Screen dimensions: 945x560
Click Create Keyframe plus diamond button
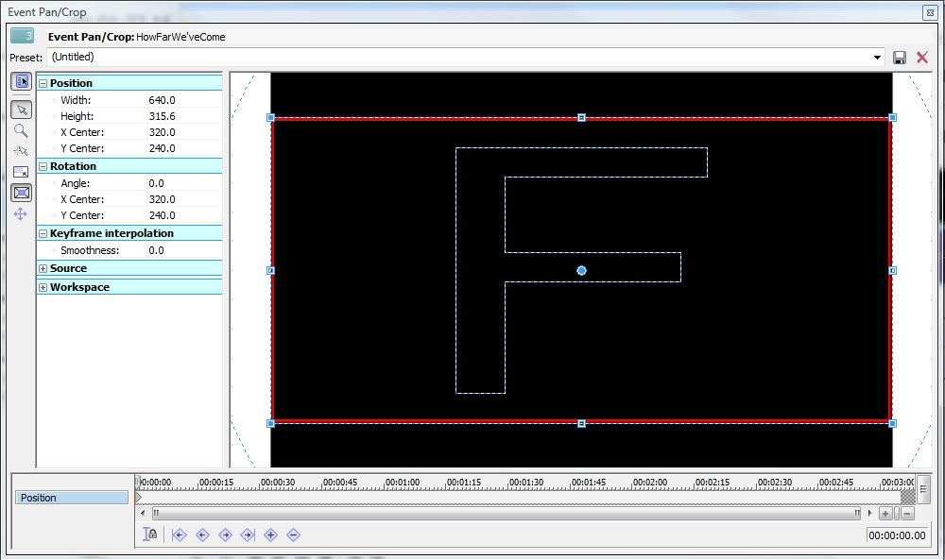pos(270,535)
